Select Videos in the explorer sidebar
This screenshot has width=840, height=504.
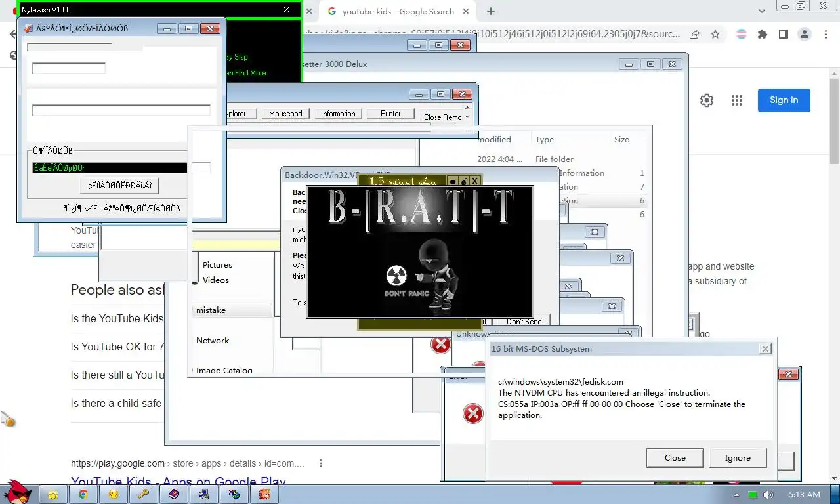pyautogui.click(x=216, y=280)
